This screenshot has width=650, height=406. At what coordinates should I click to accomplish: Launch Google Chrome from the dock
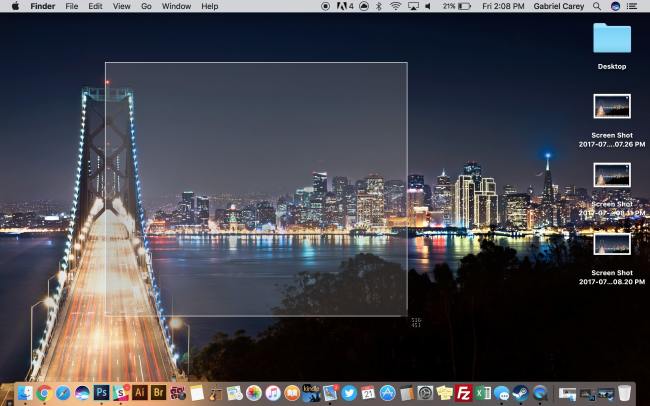44,393
